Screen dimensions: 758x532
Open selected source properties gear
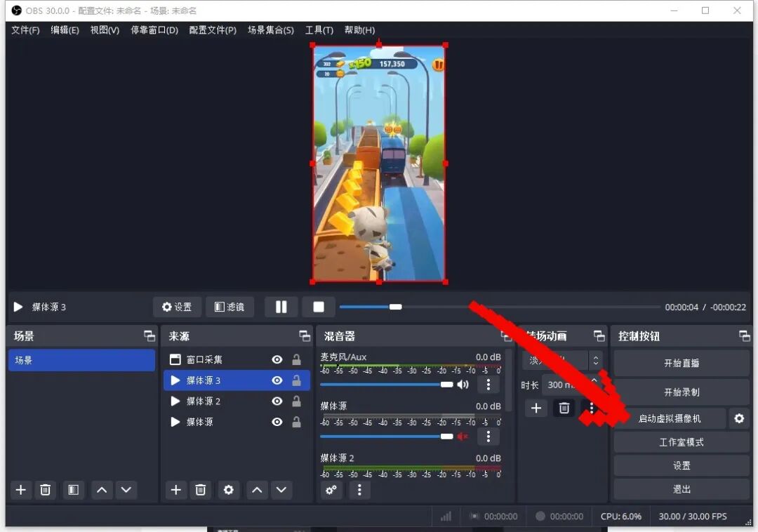point(229,490)
